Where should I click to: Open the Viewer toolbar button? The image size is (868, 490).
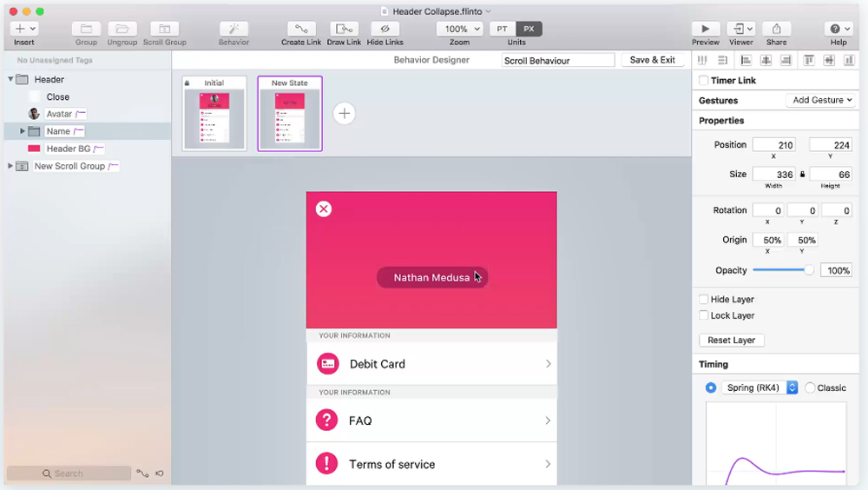point(740,29)
